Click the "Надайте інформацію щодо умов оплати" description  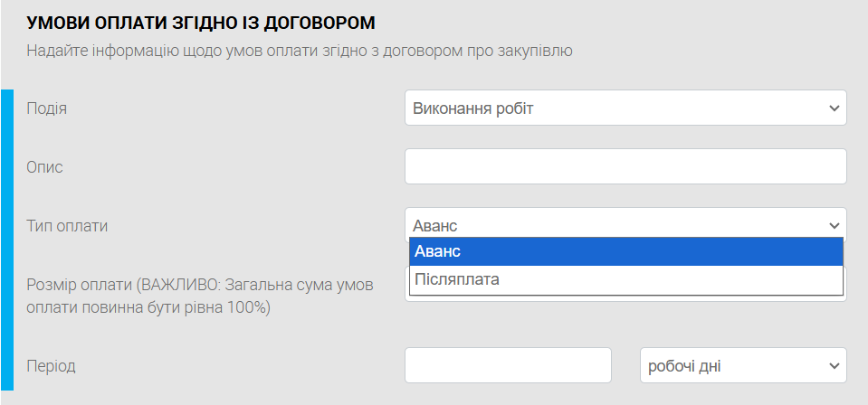[299, 51]
